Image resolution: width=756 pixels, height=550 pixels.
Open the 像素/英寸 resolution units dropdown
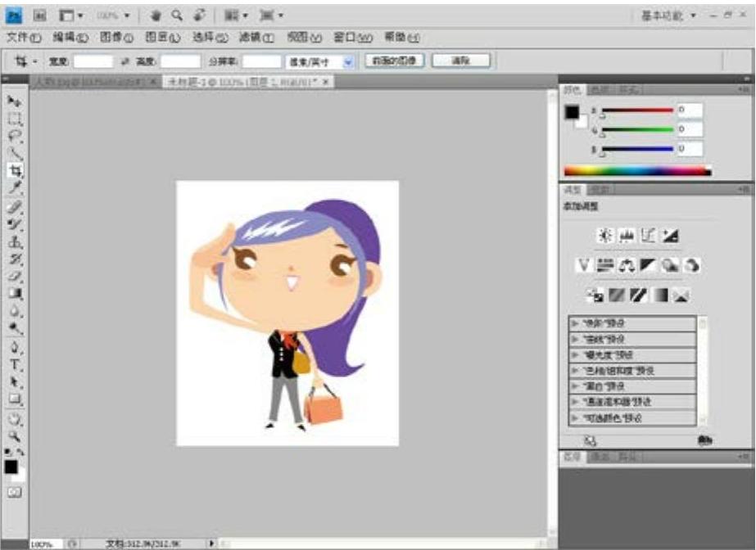[347, 61]
